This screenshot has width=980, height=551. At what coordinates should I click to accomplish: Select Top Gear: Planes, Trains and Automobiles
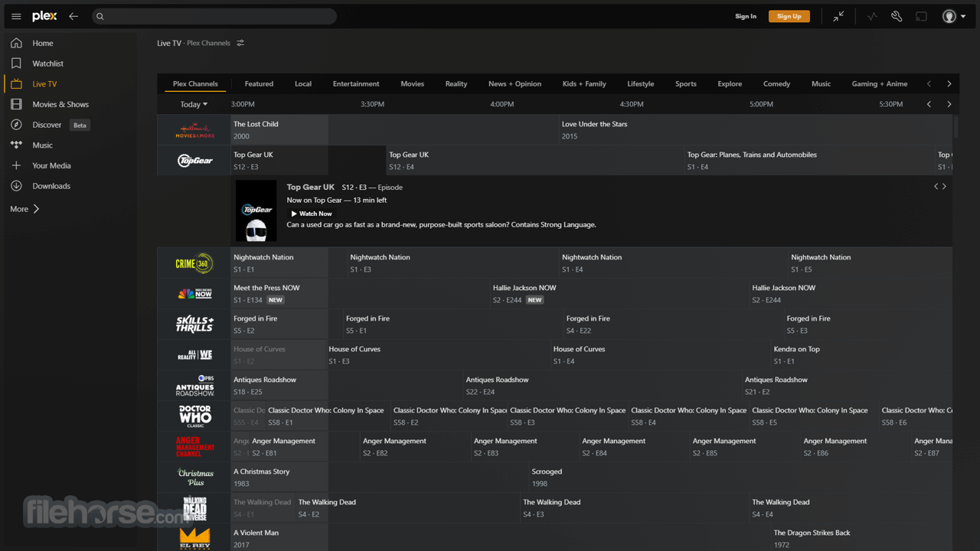click(x=809, y=161)
